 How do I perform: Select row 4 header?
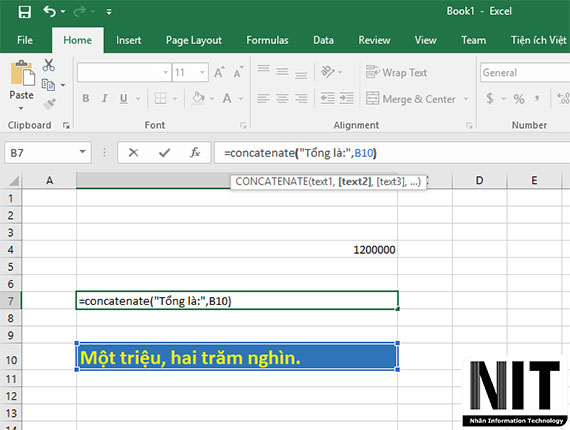point(11,250)
